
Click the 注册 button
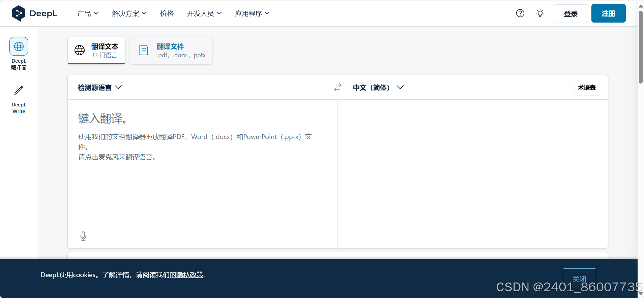point(608,13)
